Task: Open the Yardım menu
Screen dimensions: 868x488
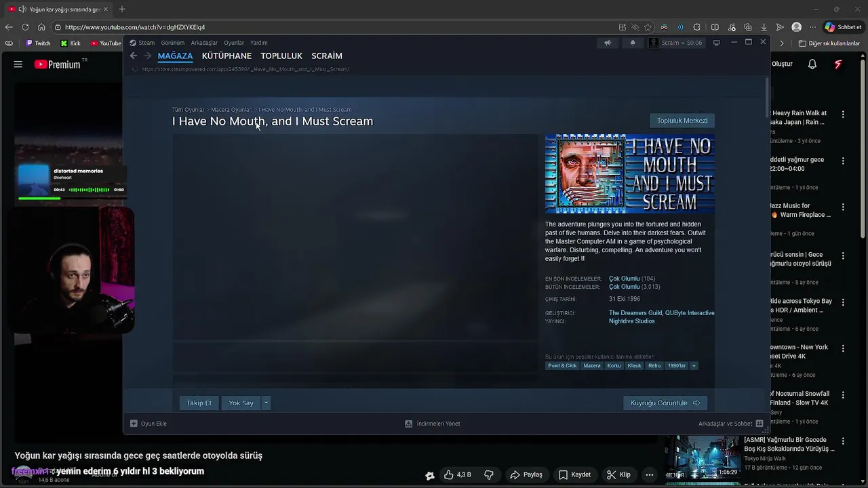Action: (x=258, y=43)
